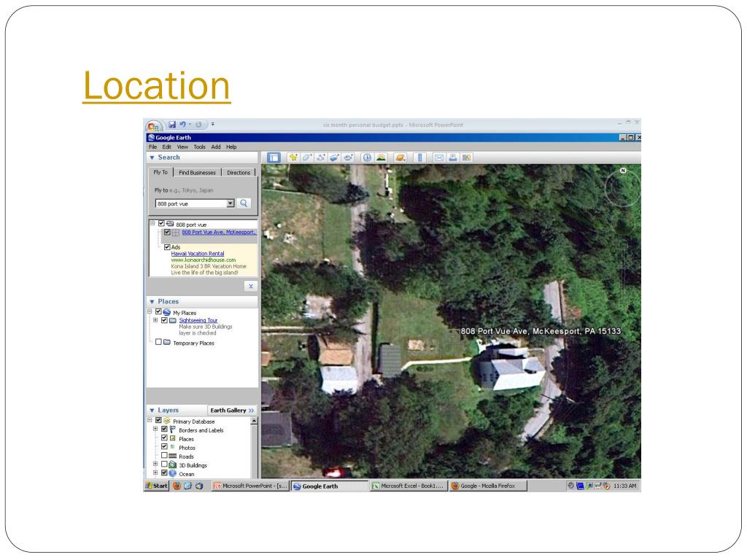This screenshot has width=747, height=560.
Task: Switch planets with the Saturn icon
Action: tap(400, 157)
